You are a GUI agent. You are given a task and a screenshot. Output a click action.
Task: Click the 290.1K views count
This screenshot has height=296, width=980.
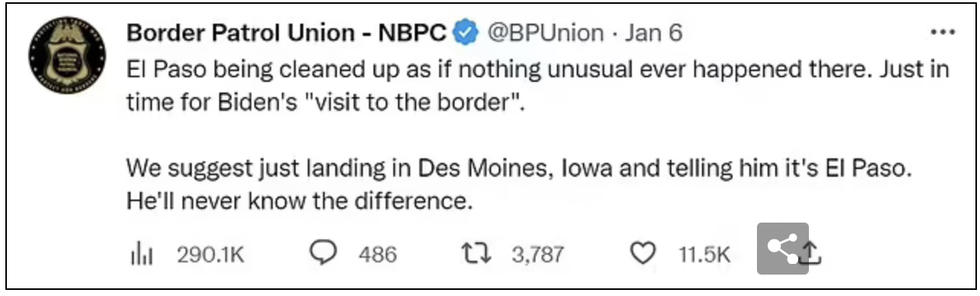211,255
